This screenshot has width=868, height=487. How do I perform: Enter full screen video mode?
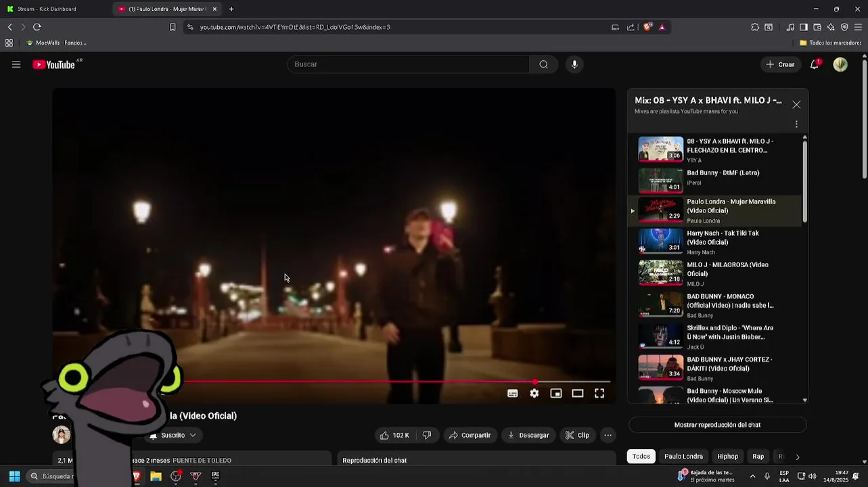599,393
